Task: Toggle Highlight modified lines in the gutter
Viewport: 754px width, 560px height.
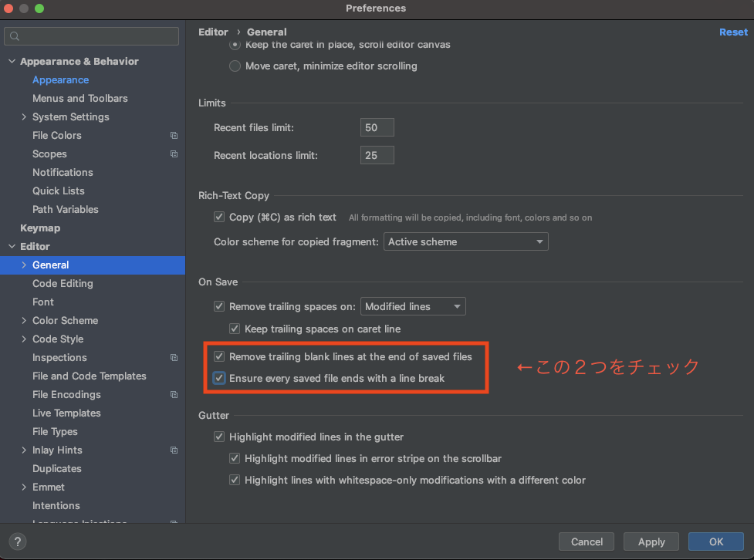Action: tap(219, 437)
